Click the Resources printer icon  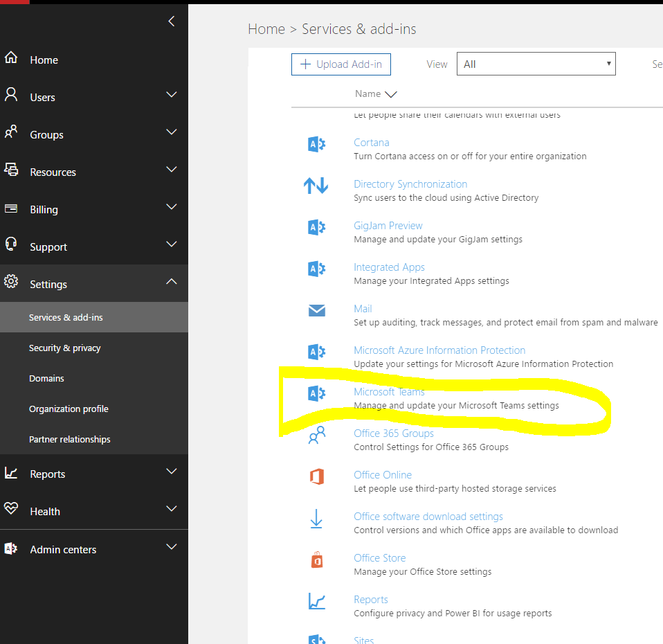(11, 169)
